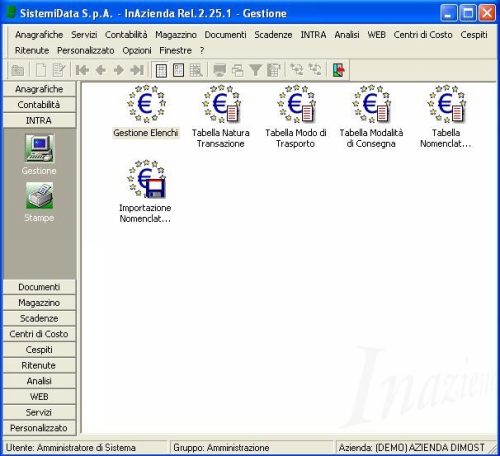Go to next record arrow
The height and width of the screenshot is (456, 500).
click(119, 70)
